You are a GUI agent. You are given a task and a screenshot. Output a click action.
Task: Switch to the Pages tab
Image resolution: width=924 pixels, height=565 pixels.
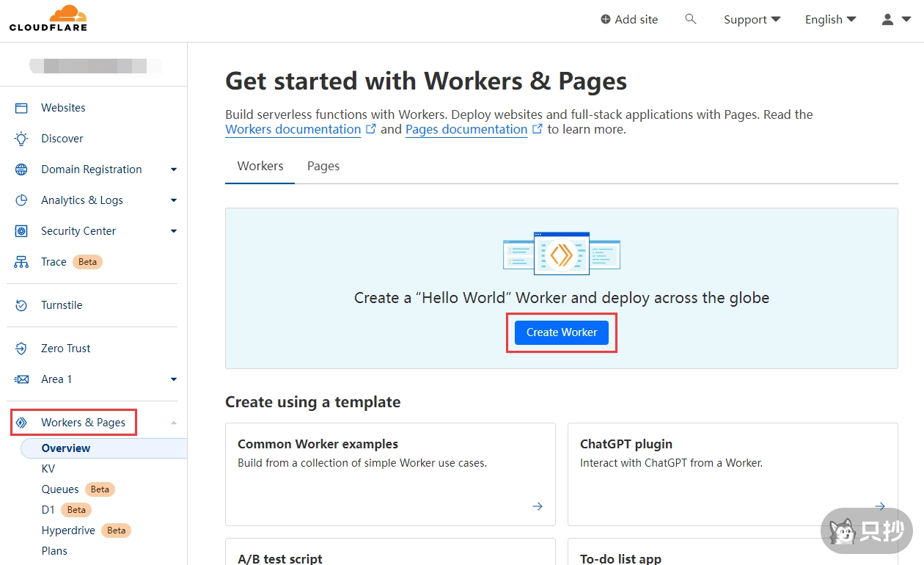323,166
